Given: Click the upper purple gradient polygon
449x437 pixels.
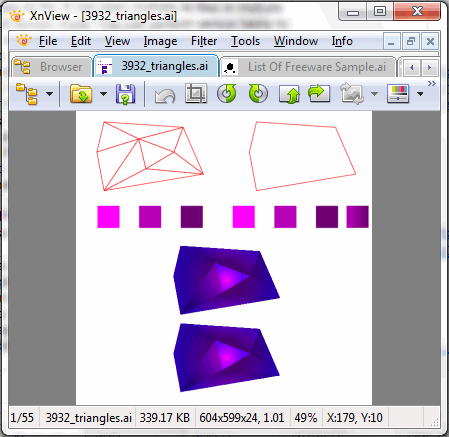Looking at the screenshot, I should (x=226, y=280).
